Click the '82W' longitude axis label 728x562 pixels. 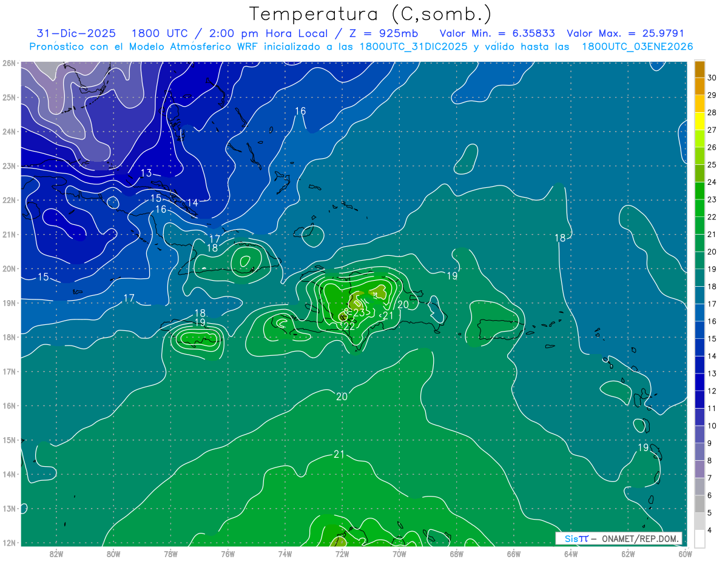click(x=56, y=553)
